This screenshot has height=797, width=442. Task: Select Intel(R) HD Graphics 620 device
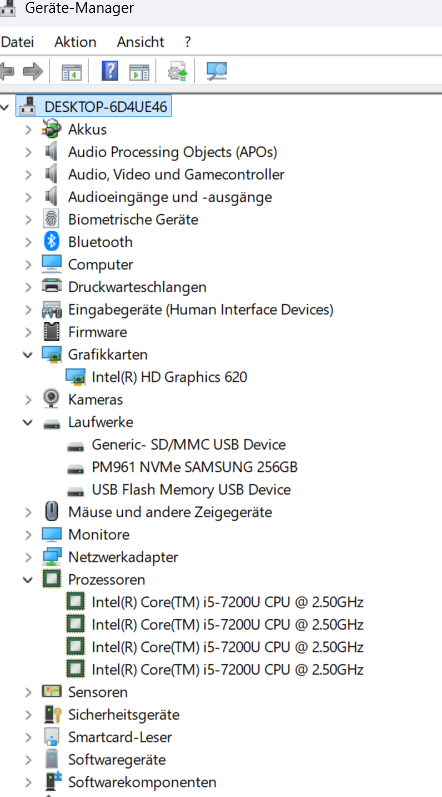pos(169,377)
